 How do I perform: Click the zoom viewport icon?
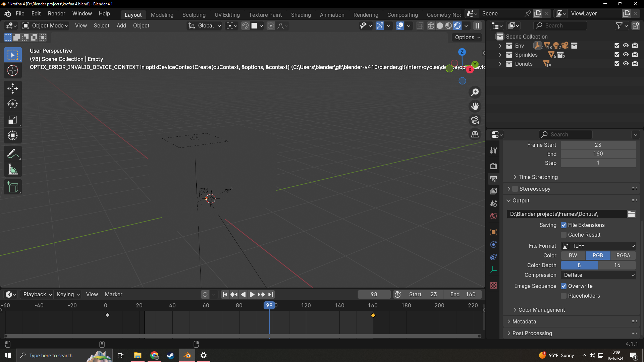coord(475,92)
